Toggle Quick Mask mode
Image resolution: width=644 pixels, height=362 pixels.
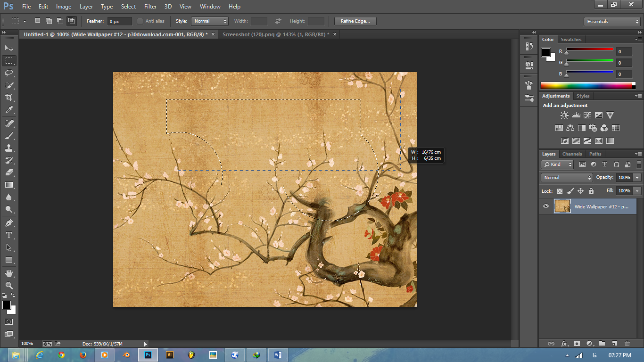click(9, 322)
